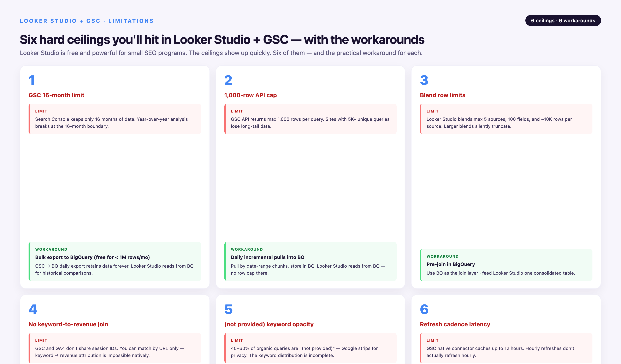Screen dimensions: 621x364
Task: Click the large number 2 on second card
Action: (228, 80)
